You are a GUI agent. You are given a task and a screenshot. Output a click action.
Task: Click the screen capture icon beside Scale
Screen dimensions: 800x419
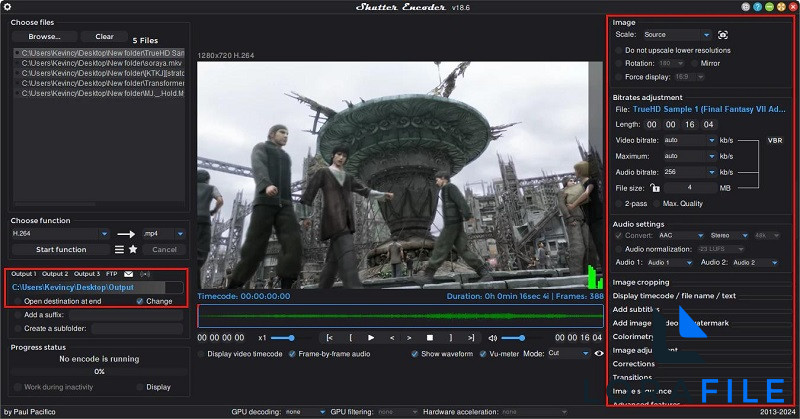(722, 35)
